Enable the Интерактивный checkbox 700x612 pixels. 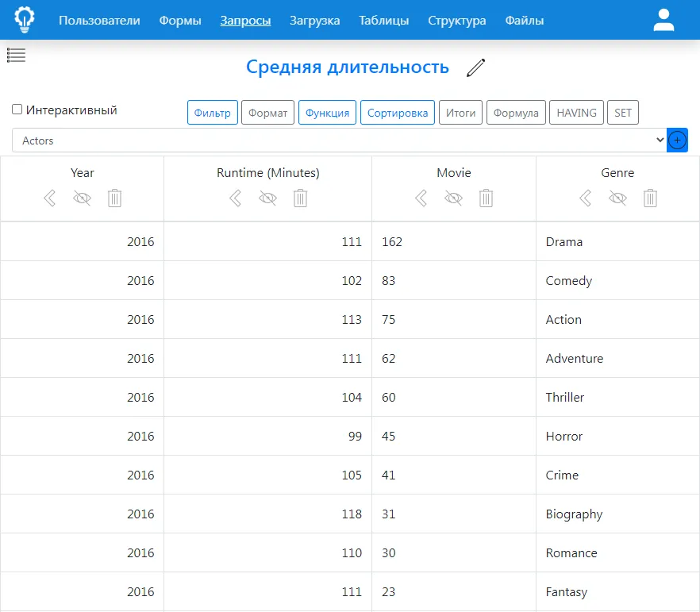(x=17, y=110)
